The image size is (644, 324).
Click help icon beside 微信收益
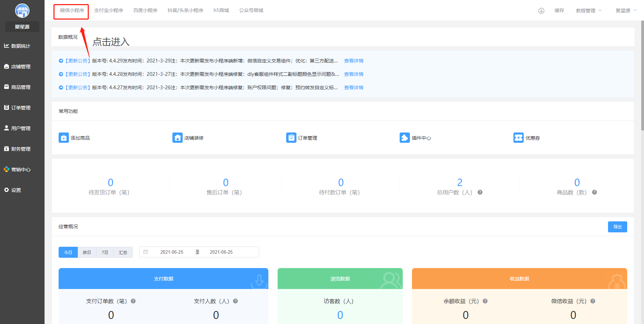pos(593,301)
